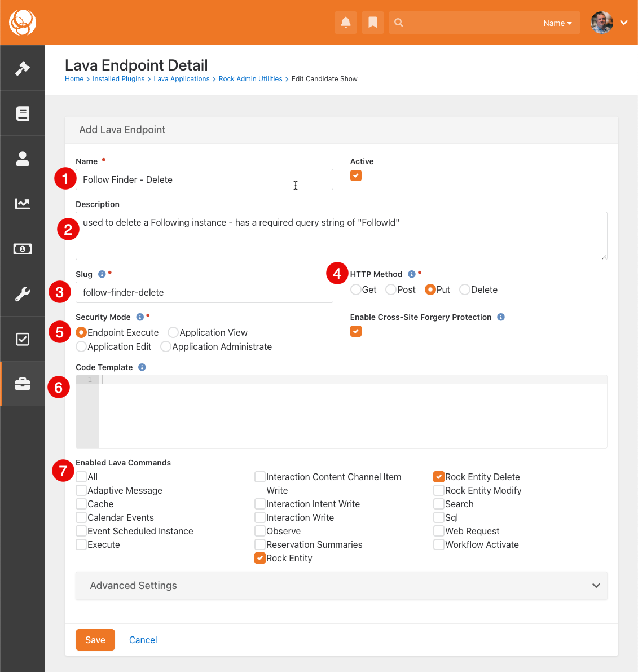Uncheck the Active checkbox
Viewport: 638px width, 672px height.
356,175
